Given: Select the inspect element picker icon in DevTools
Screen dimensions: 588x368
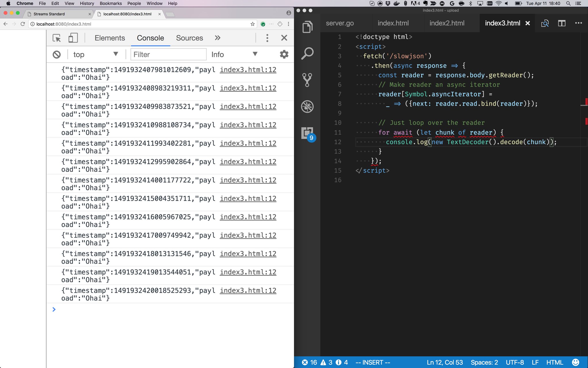Looking at the screenshot, I should pyautogui.click(x=57, y=38).
